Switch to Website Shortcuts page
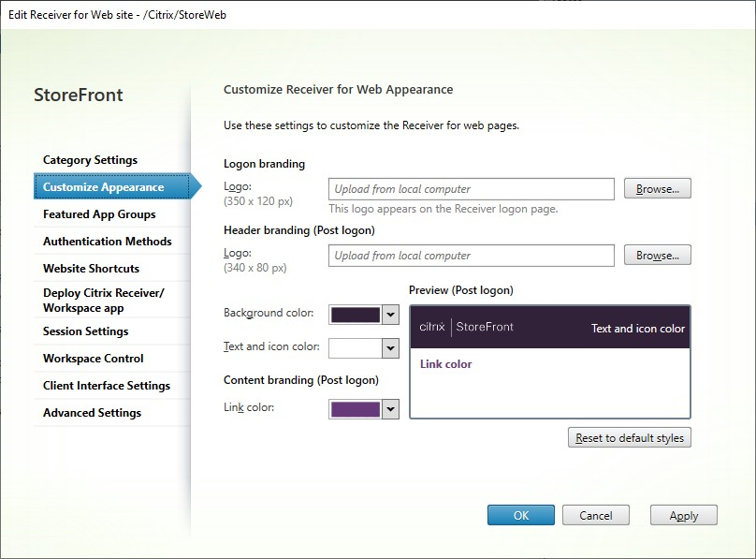The image size is (756, 559). click(x=91, y=269)
